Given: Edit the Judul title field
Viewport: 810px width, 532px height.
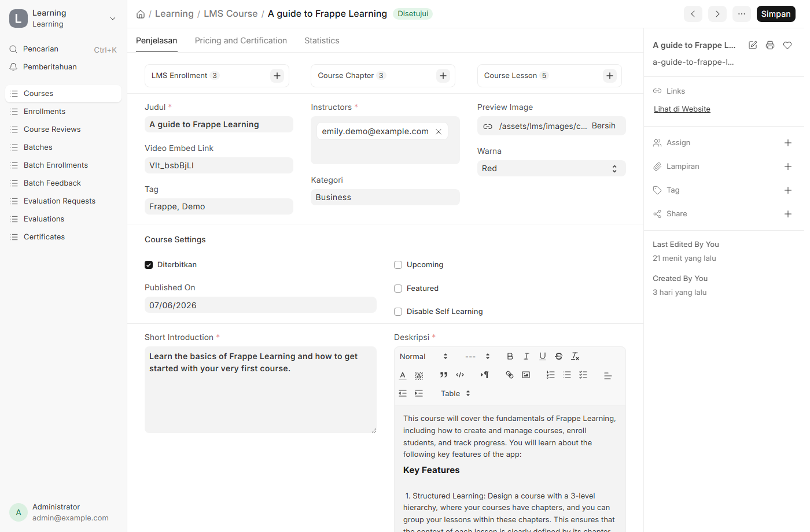Looking at the screenshot, I should coord(219,124).
